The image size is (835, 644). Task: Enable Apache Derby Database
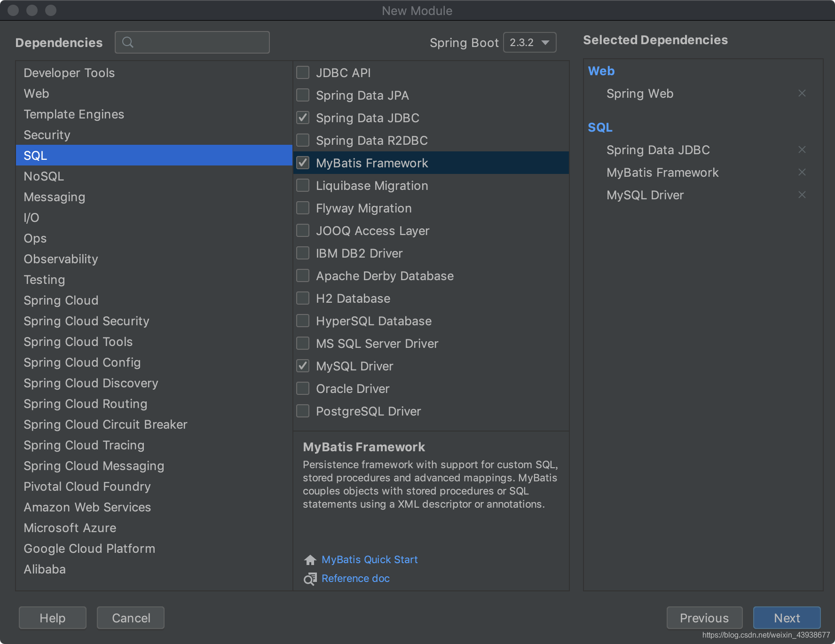(x=303, y=275)
